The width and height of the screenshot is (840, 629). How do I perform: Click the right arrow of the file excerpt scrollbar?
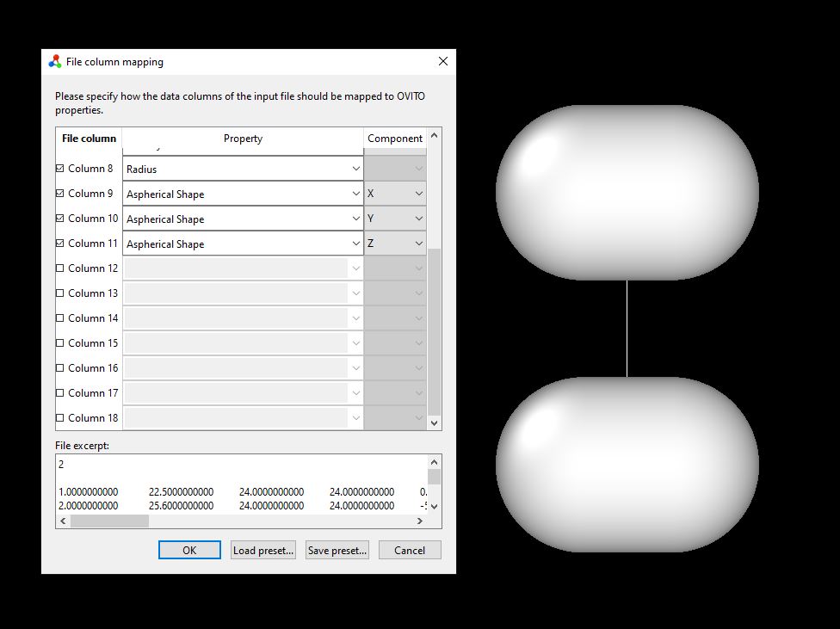(422, 521)
